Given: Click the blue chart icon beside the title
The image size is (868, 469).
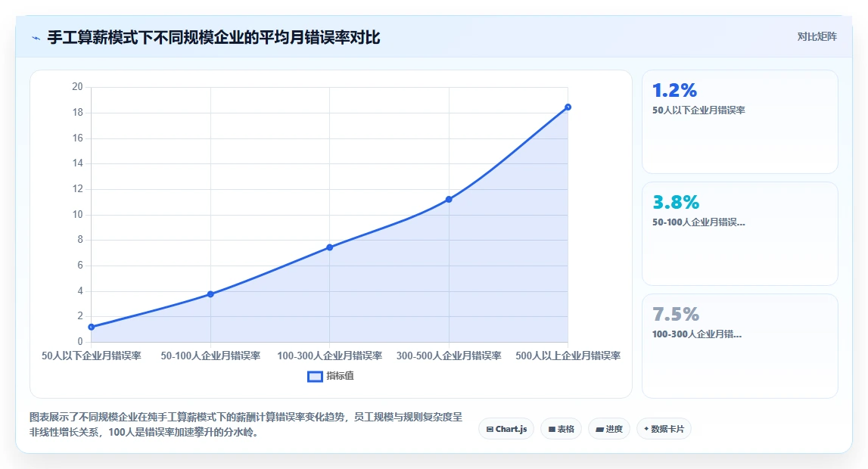Looking at the screenshot, I should click(36, 38).
